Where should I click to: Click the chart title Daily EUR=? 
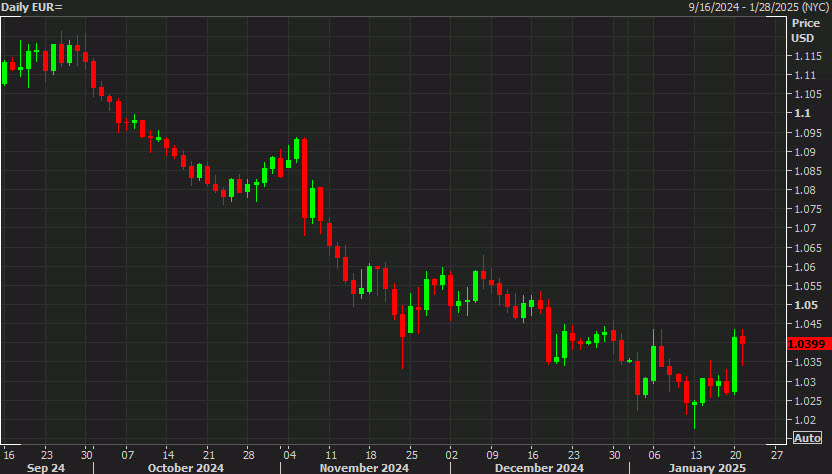(x=32, y=7)
